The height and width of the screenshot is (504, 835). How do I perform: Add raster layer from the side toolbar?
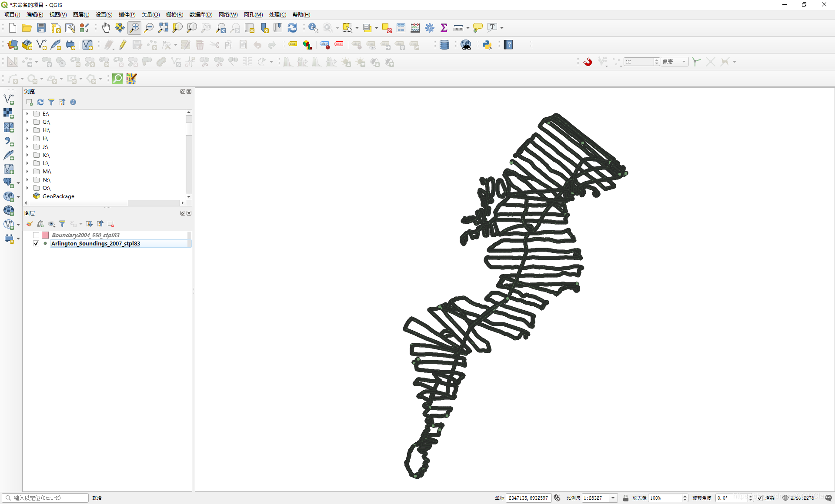[x=9, y=113]
